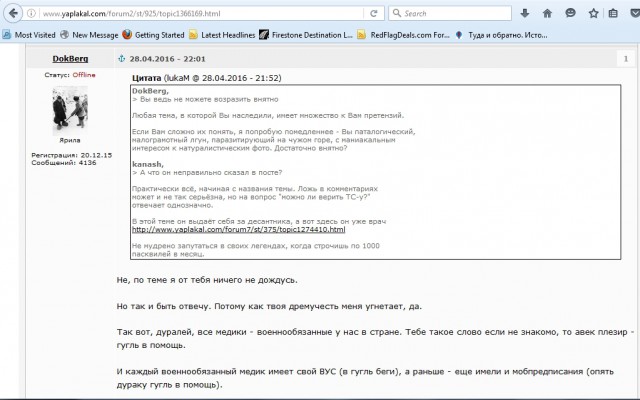Click the search magnifier icon
Image resolution: width=640 pixels, height=400 pixels.
396,13
